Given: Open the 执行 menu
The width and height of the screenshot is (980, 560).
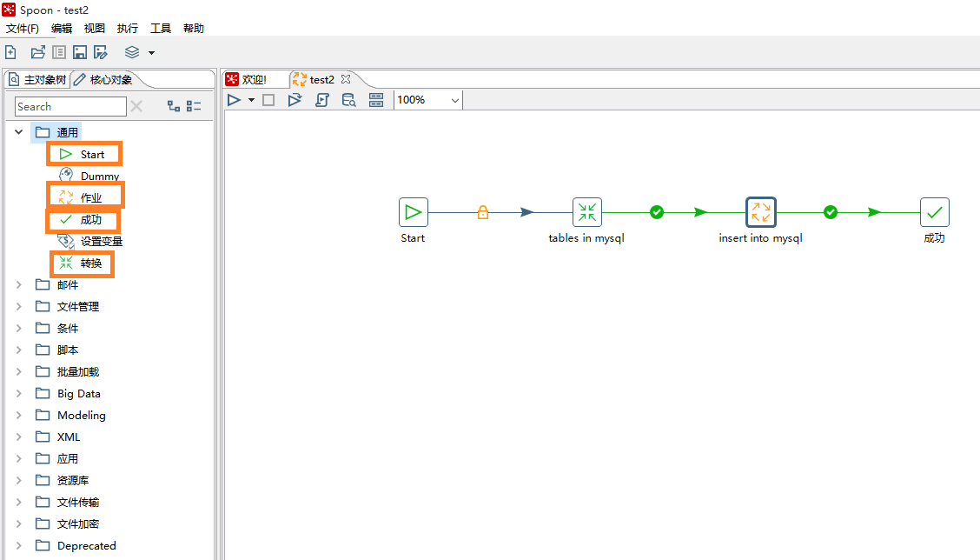Looking at the screenshot, I should tap(128, 28).
